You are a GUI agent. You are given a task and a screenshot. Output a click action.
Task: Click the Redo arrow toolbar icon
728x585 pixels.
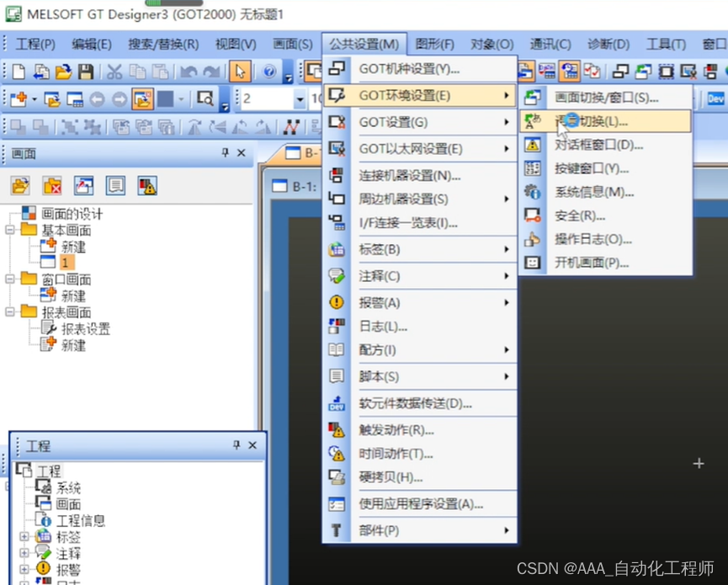click(x=211, y=72)
